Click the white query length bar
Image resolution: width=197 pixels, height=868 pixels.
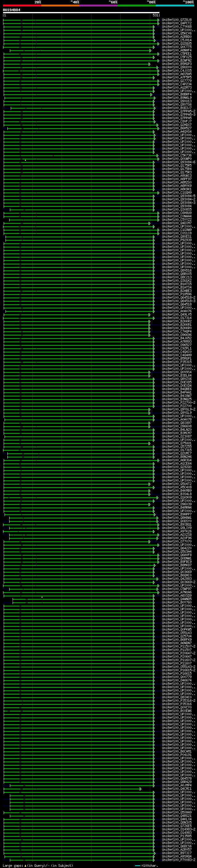click(81, 13)
